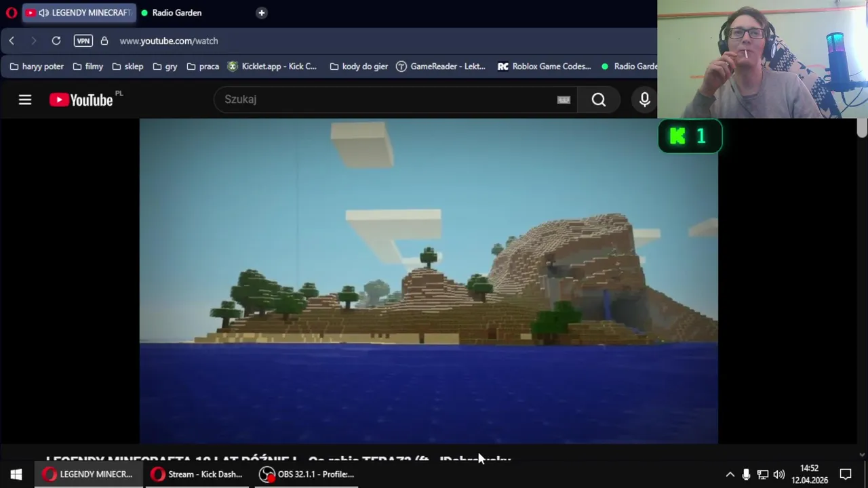This screenshot has height=488, width=868.
Task: Open the kody do gier bookmark folder
Action: pyautogui.click(x=359, y=66)
